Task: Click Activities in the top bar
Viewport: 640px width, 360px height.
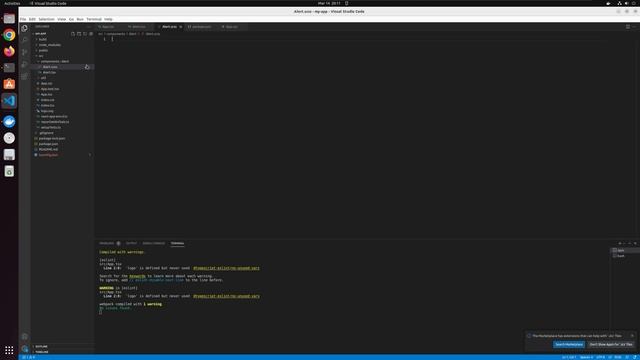Action: click(12, 3)
